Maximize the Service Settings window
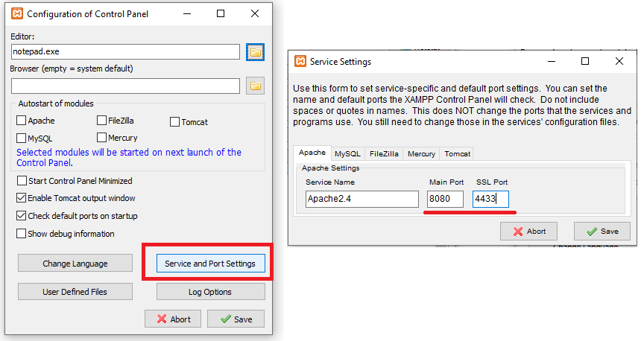 585,62
